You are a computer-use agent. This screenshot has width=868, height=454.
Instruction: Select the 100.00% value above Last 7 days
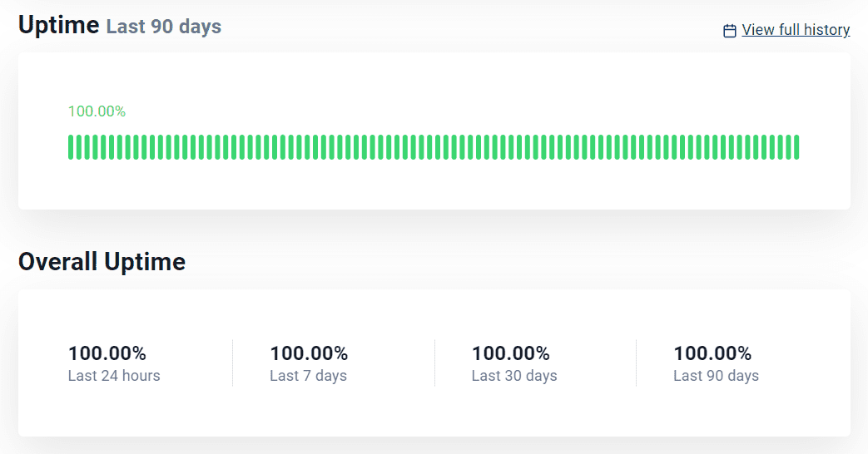(x=309, y=353)
